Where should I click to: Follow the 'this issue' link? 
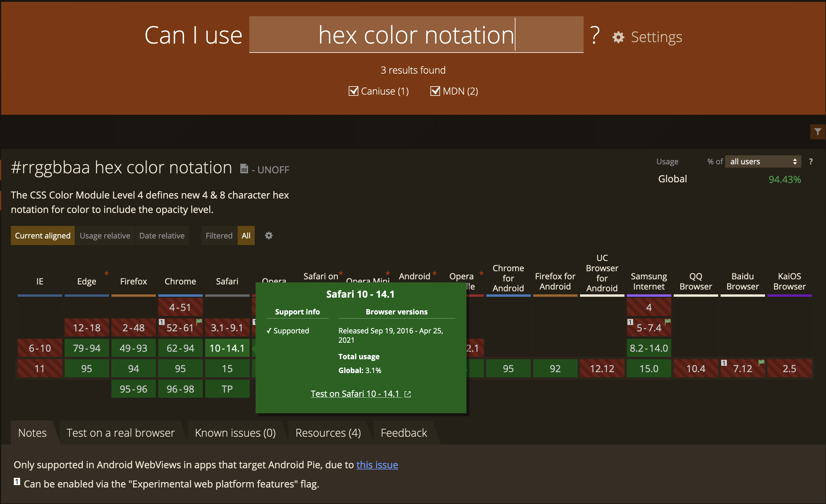pyautogui.click(x=377, y=465)
